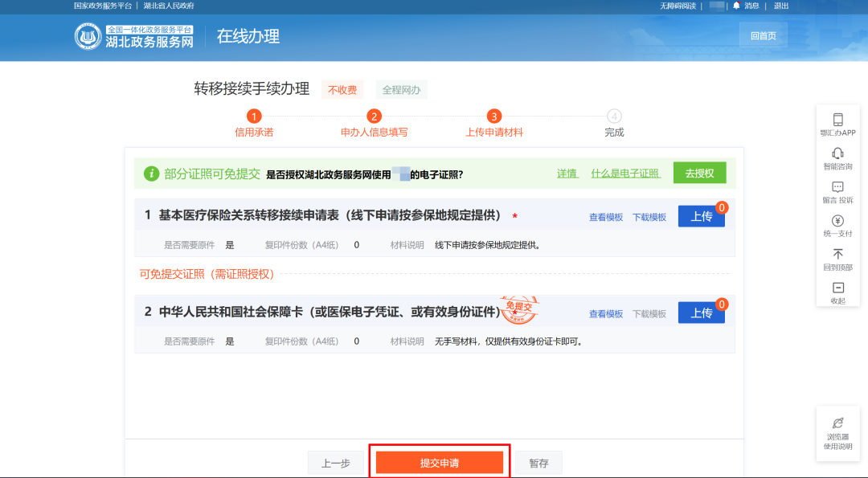Open the 鄂汇办APP phone icon
Image resolution: width=868 pixels, height=478 pixels.
point(837,120)
